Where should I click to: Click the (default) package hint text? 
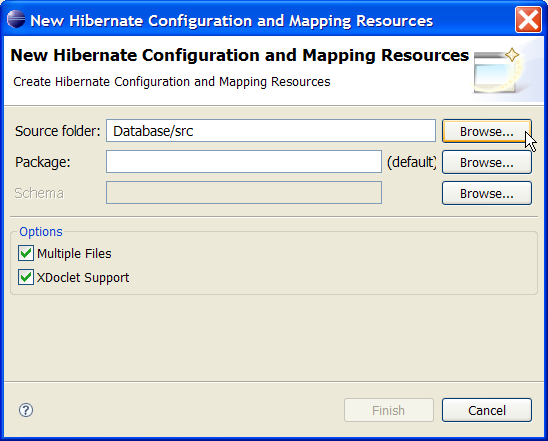pyautogui.click(x=412, y=162)
